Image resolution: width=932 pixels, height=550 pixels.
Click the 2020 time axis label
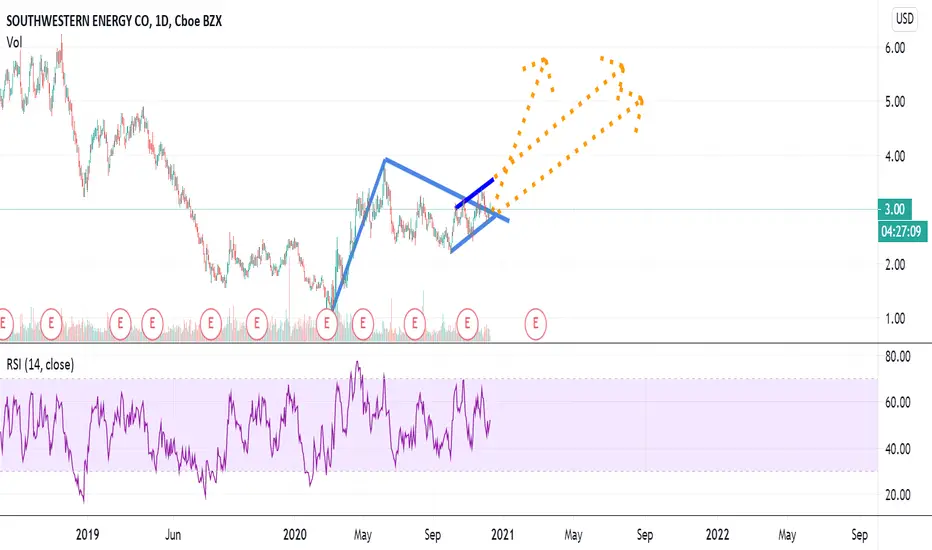coord(295,535)
